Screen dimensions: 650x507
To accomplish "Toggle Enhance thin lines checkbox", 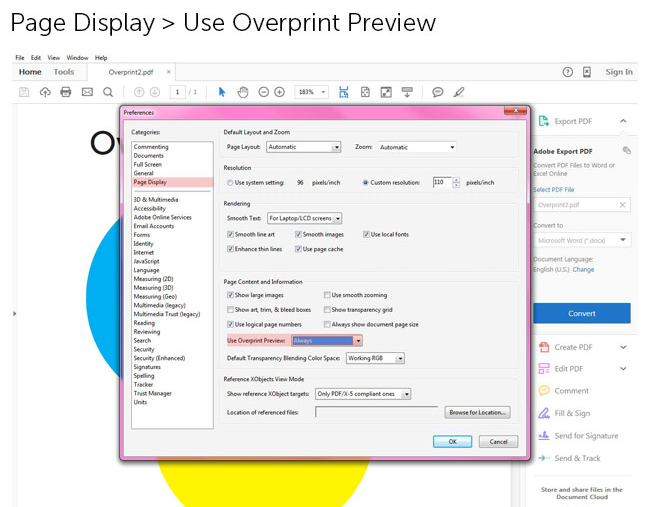I will tap(230, 249).
